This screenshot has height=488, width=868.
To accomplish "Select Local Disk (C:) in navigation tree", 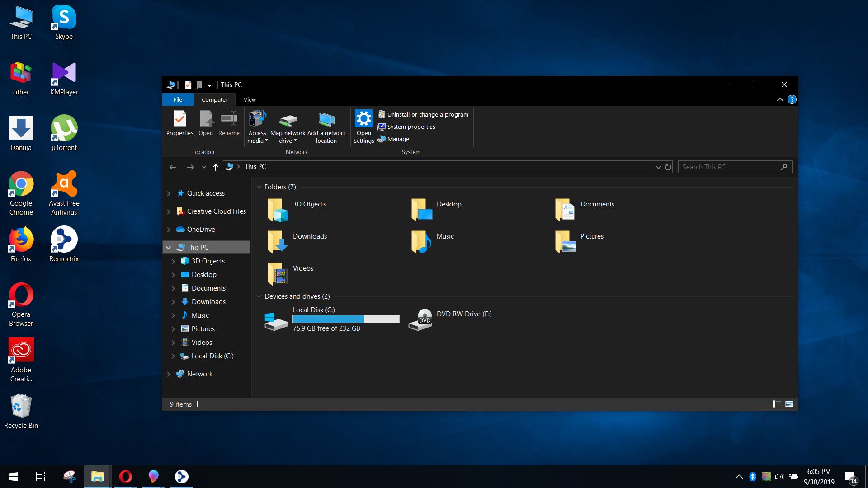I will (212, 356).
